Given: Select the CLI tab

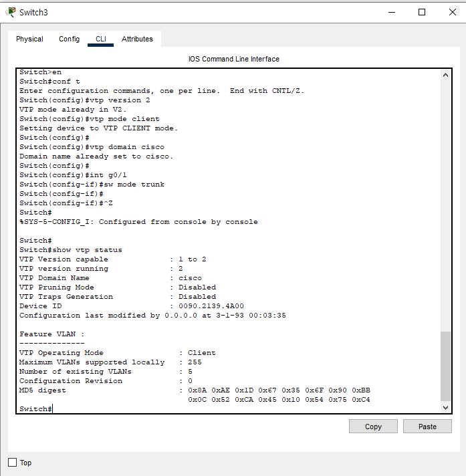Looking at the screenshot, I should 100,39.
